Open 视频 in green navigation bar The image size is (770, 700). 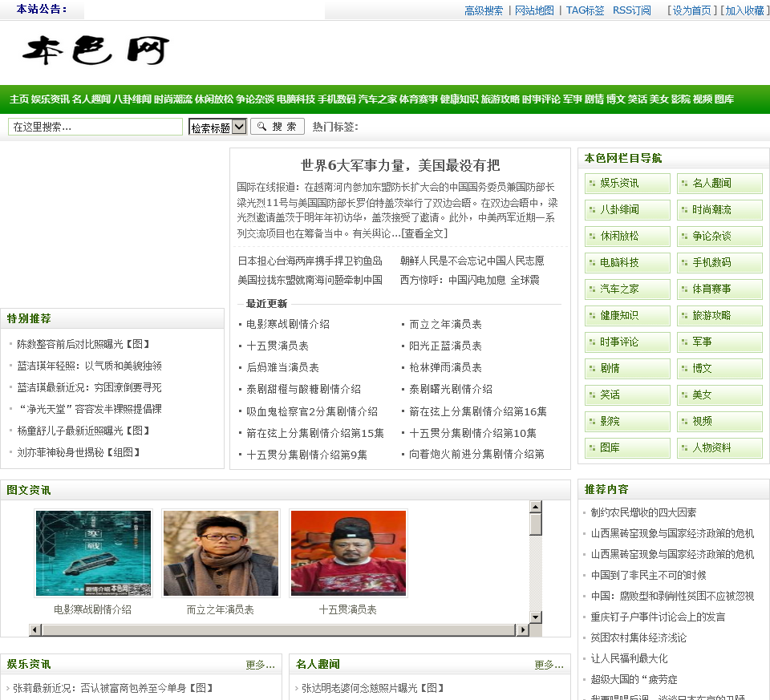[x=703, y=99]
